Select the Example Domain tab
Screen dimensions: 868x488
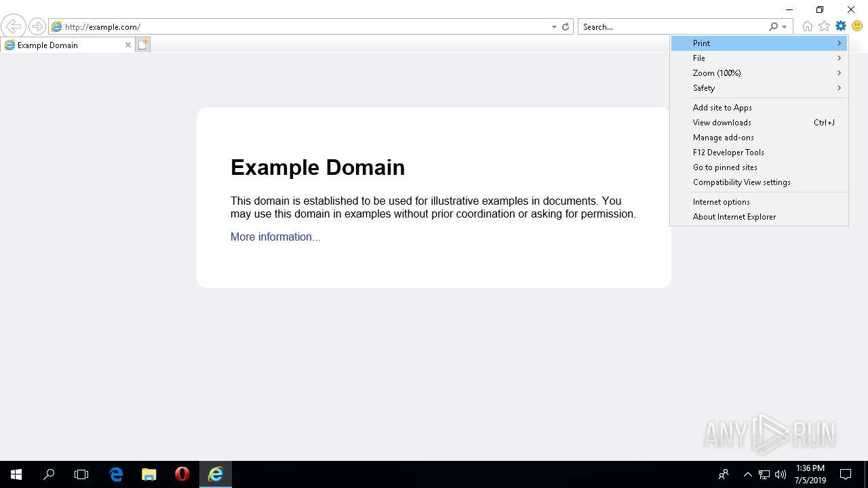click(66, 45)
